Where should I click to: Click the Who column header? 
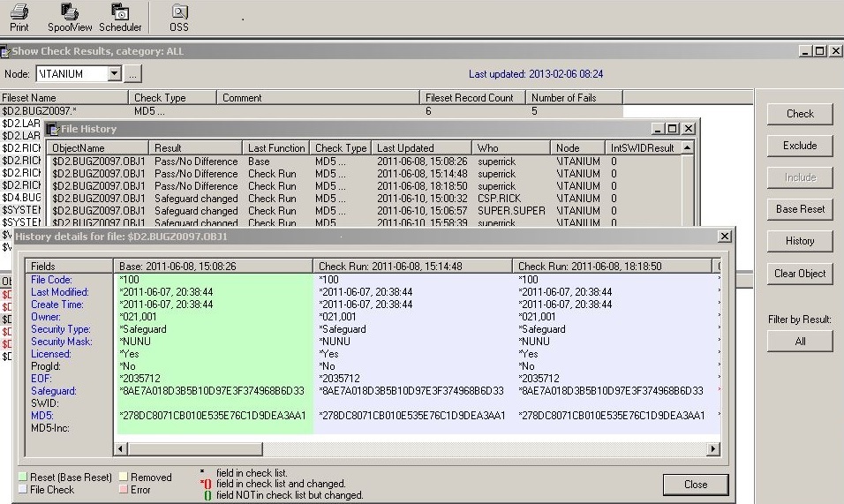[x=510, y=148]
